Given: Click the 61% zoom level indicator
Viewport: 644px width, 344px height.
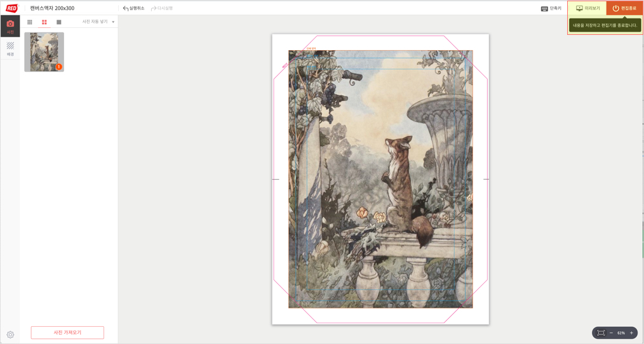Looking at the screenshot, I should (x=621, y=333).
